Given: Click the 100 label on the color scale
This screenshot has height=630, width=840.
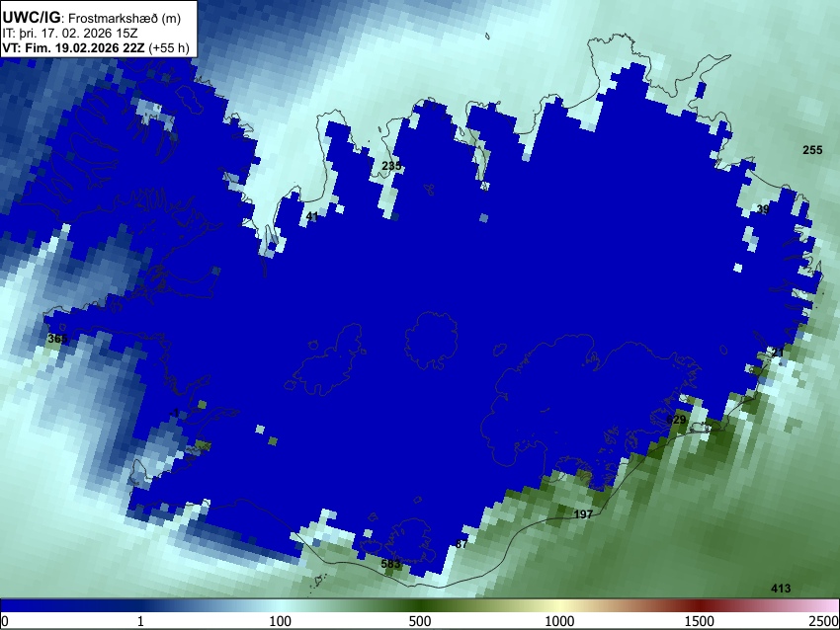Looking at the screenshot, I should pos(280,621).
